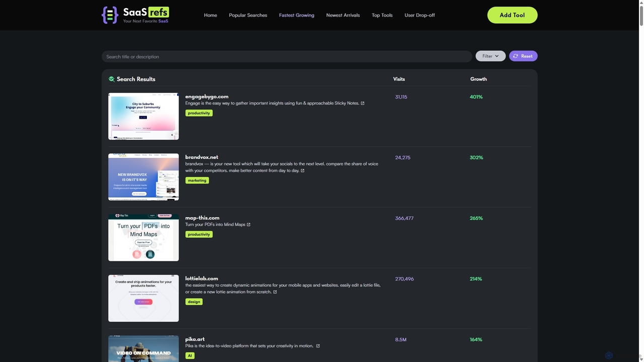Open the pika.art title link
This screenshot has width=644, height=362.
(x=195, y=339)
